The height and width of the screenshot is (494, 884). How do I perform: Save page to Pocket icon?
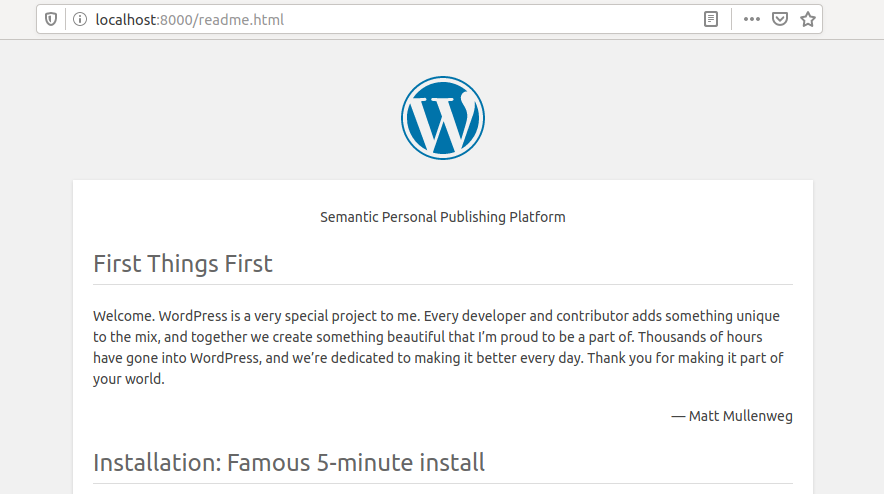(x=780, y=19)
